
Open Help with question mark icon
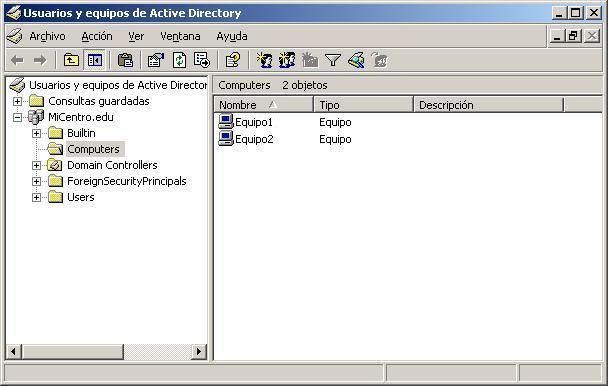(233, 60)
